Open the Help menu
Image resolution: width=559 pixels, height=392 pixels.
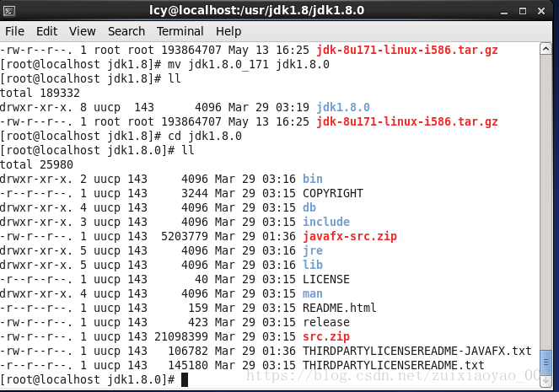point(228,31)
